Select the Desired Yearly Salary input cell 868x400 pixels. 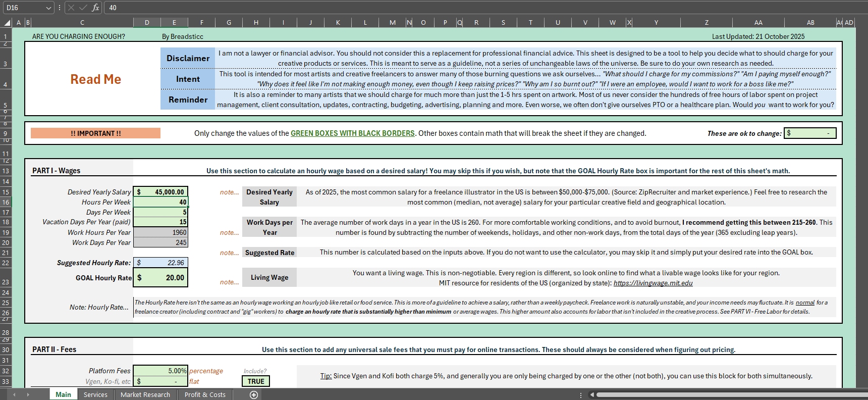coord(160,192)
